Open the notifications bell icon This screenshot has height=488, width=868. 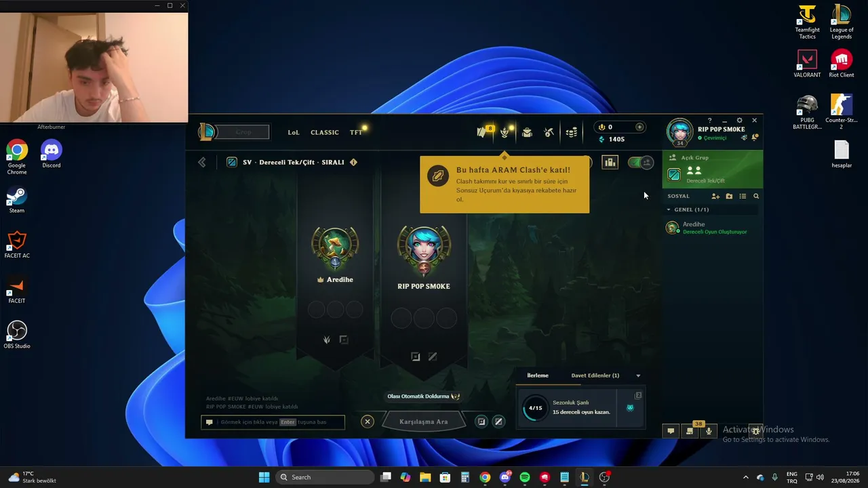pos(755,138)
